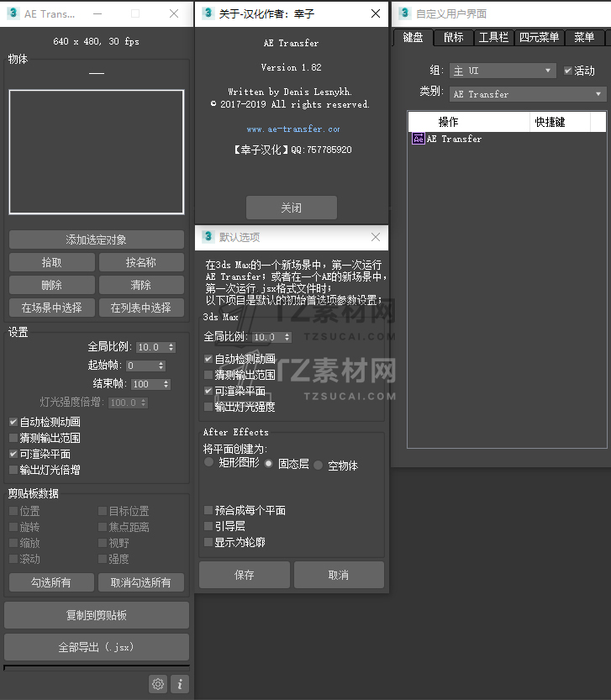Click the 在场景中选择 button

pyautogui.click(x=52, y=308)
